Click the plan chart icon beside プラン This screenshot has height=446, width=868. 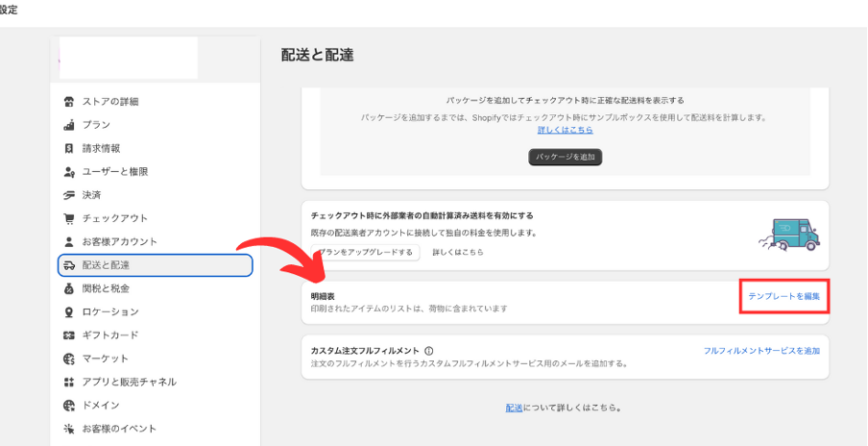[x=68, y=125]
